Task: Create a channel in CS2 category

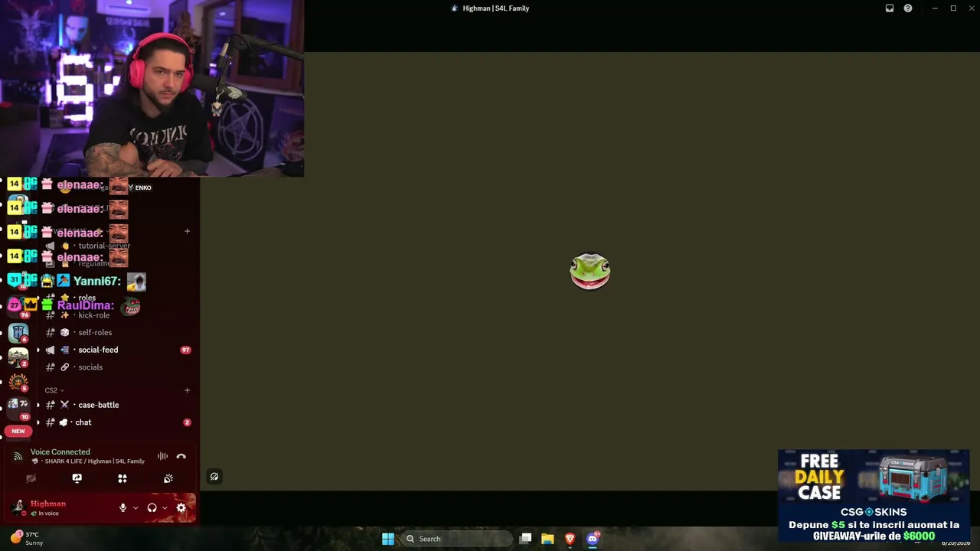Action: [187, 390]
